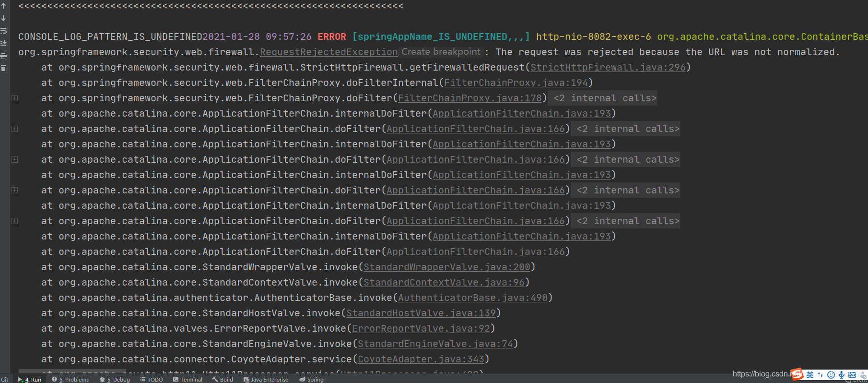Open the RequestRejectedException class link
Viewport: 868px width, 383px height.
(329, 52)
